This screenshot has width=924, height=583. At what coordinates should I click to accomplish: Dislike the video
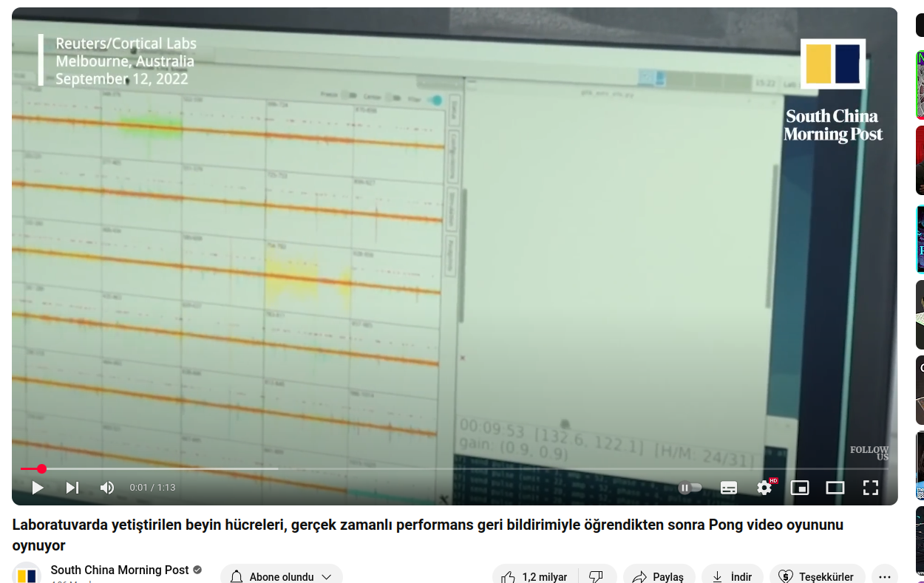[597, 577]
